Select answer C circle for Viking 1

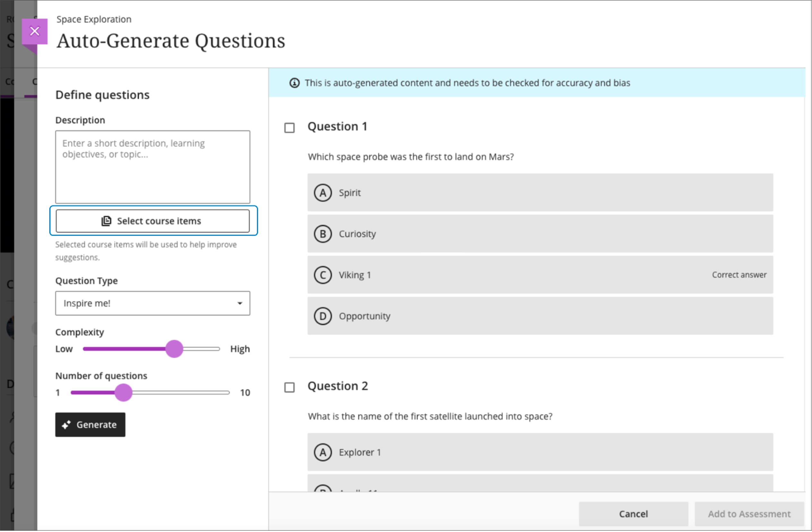click(323, 275)
